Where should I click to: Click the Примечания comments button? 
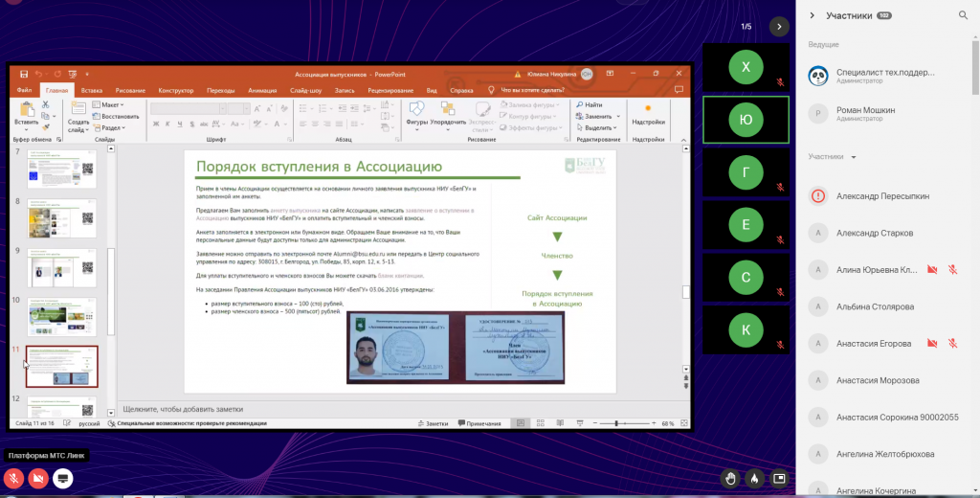pos(479,423)
